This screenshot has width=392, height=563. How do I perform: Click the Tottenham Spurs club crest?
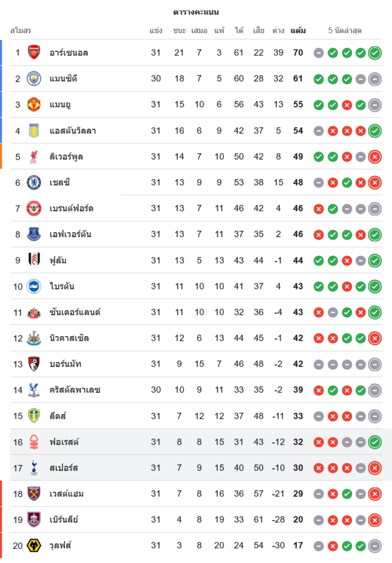[34, 467]
